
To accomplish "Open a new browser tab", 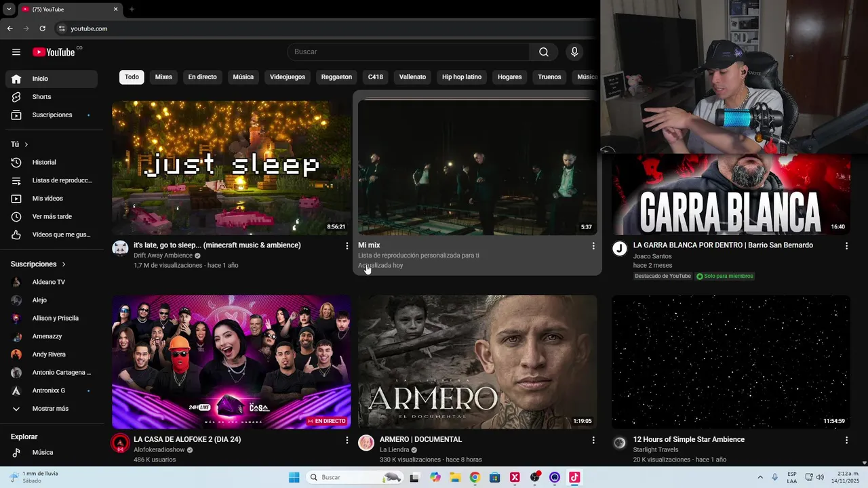I will click(132, 9).
